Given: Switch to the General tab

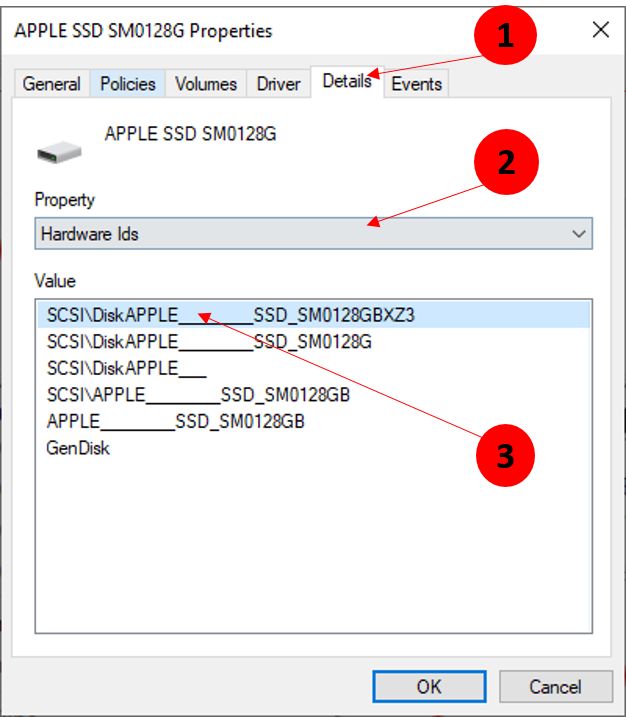Looking at the screenshot, I should pyautogui.click(x=52, y=84).
